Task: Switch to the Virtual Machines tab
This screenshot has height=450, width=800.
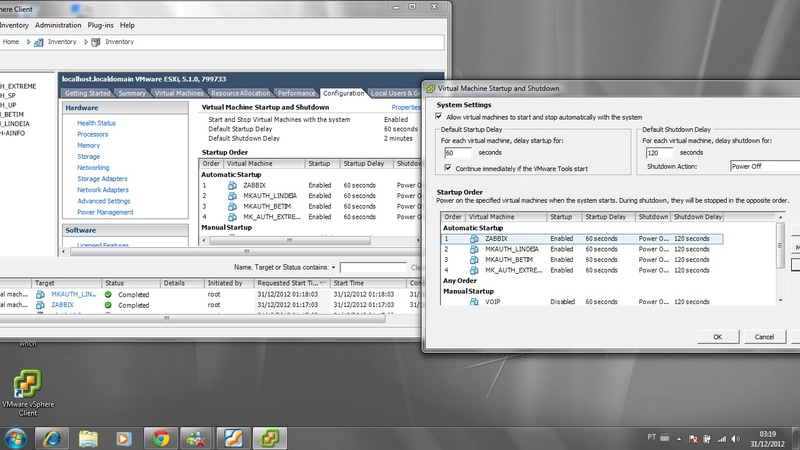Action: coord(179,93)
